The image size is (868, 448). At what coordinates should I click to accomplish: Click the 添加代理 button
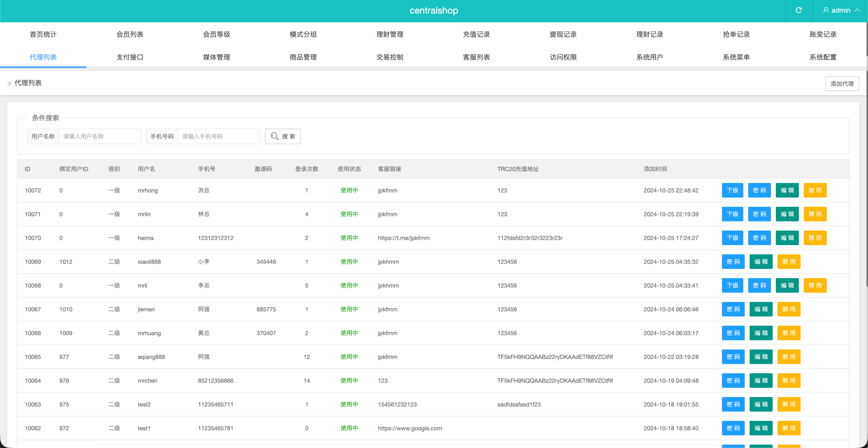(x=842, y=84)
